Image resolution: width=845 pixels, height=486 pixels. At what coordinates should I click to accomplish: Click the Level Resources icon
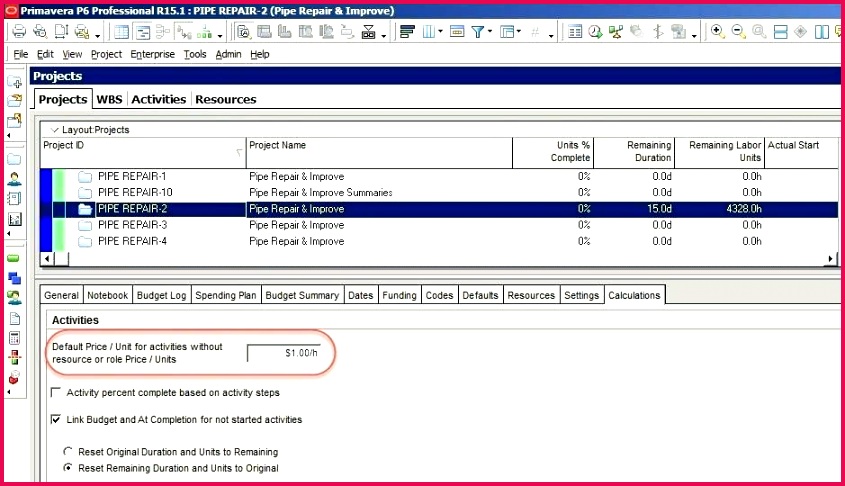[615, 32]
